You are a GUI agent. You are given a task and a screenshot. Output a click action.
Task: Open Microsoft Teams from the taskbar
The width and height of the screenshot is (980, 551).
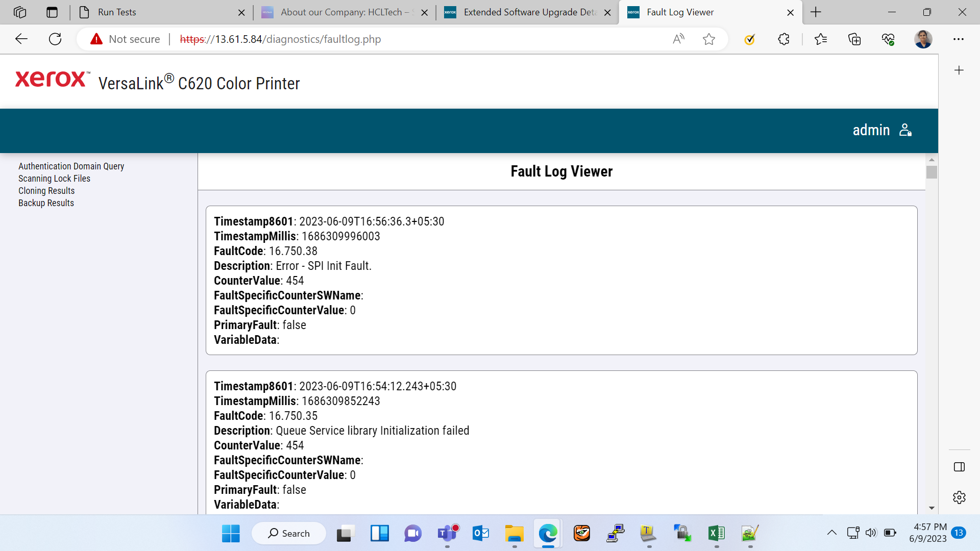448,533
